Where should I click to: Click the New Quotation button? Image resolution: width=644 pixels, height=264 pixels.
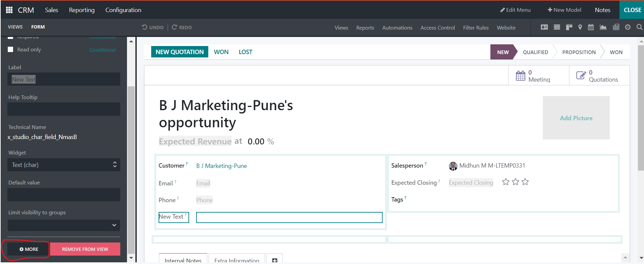pos(180,52)
